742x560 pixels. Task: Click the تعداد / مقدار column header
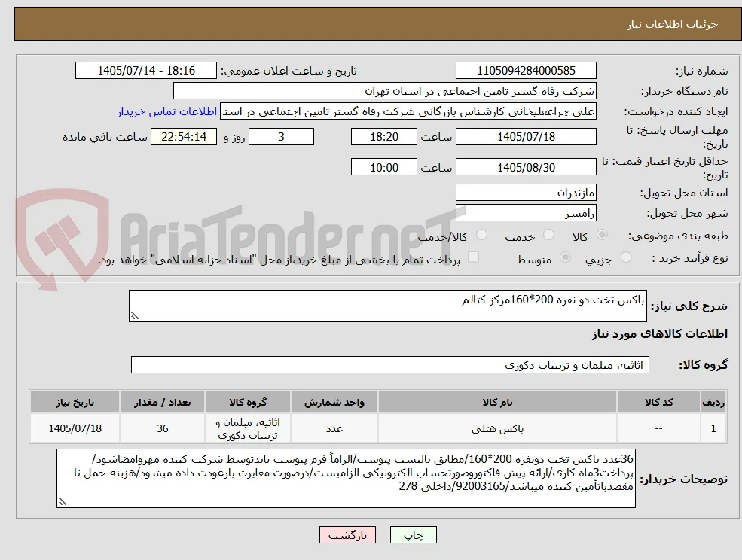coord(162,402)
